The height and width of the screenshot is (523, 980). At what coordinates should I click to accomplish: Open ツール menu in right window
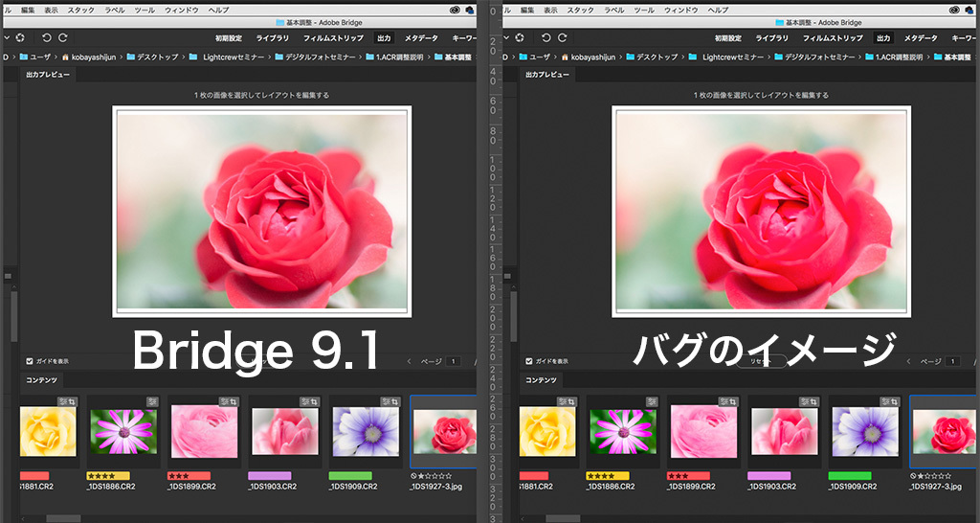(644, 10)
